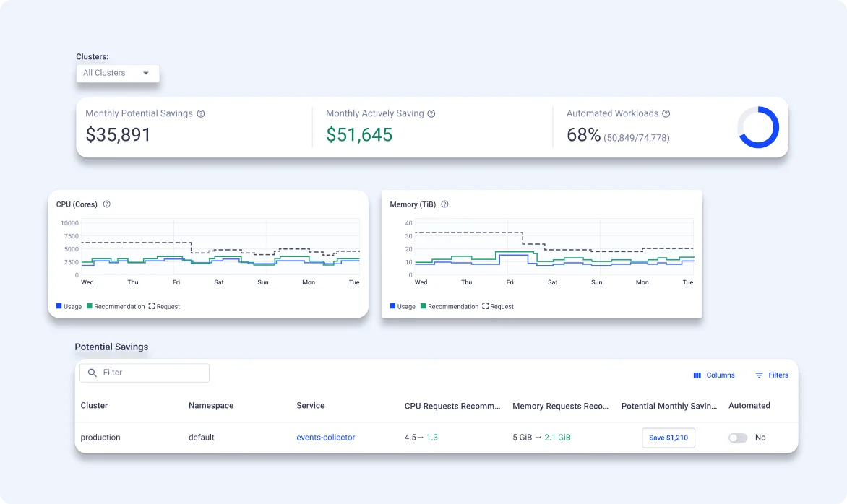Sort table by Potential Monthly Savings column
The height and width of the screenshot is (504, 847).
pyautogui.click(x=668, y=406)
